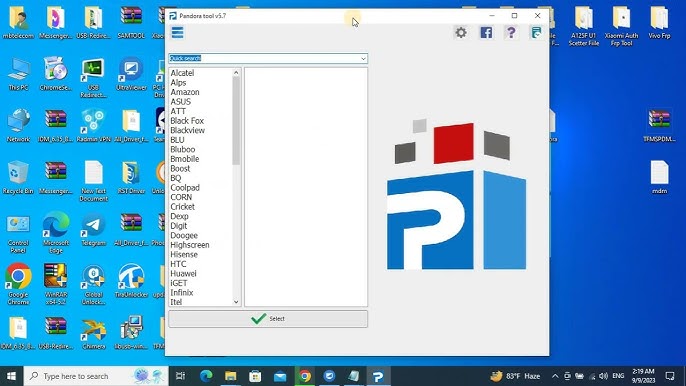The image size is (686, 386).
Task: Choose Alcatel from the brand list
Action: tap(182, 73)
